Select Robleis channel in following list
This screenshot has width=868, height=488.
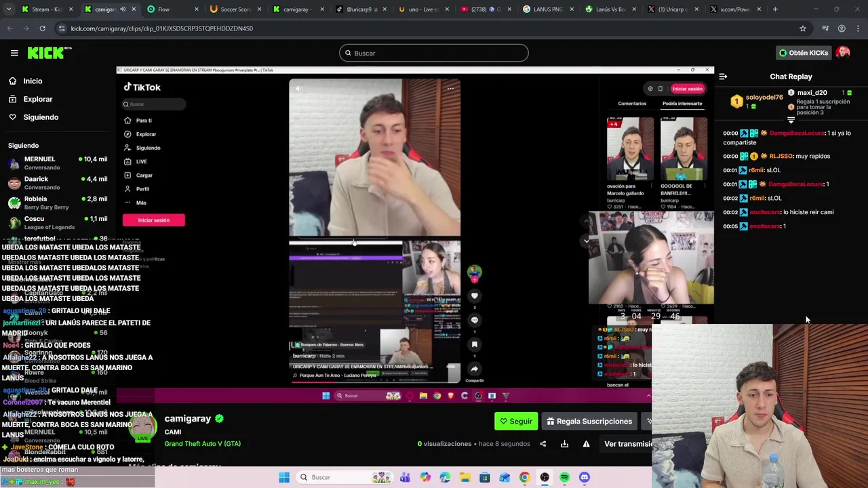click(58, 203)
